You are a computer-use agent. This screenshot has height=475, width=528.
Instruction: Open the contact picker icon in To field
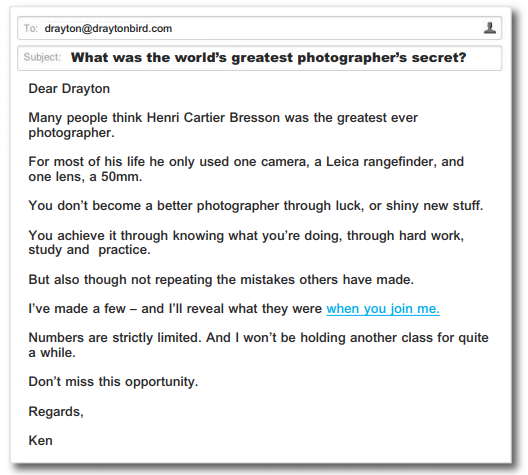point(490,28)
